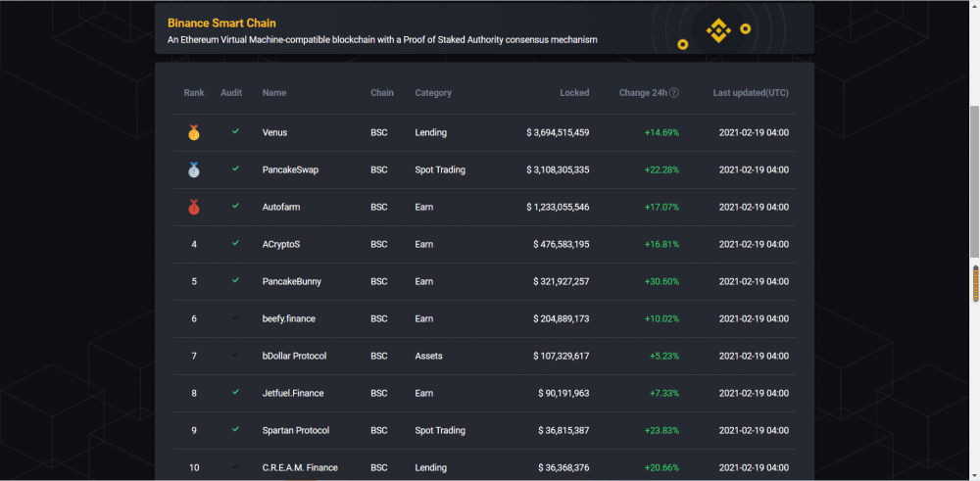Click the rank number 4 cell
980x481 pixels.
[194, 244]
